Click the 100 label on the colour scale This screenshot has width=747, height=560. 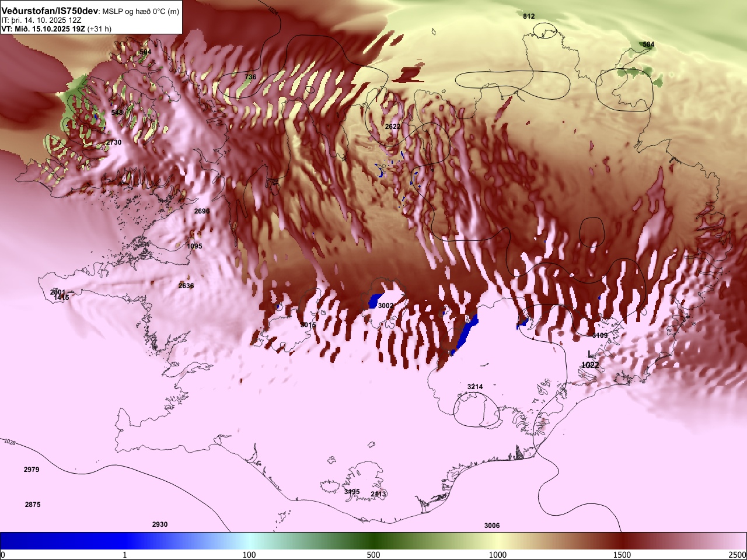(x=249, y=555)
